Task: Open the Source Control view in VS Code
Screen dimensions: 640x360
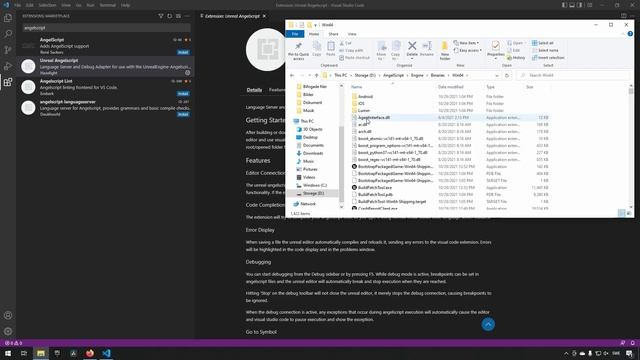Action: point(8,50)
